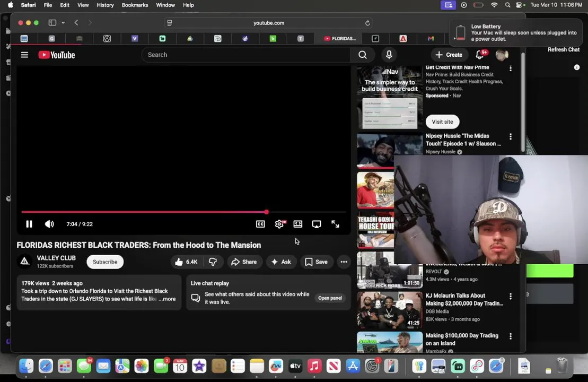This screenshot has height=382, width=588.
Task: Open options for Nipsey Hussle video
Action: coord(511,136)
